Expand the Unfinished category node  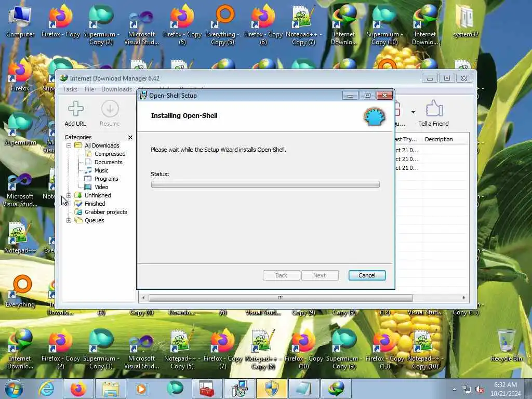69,195
